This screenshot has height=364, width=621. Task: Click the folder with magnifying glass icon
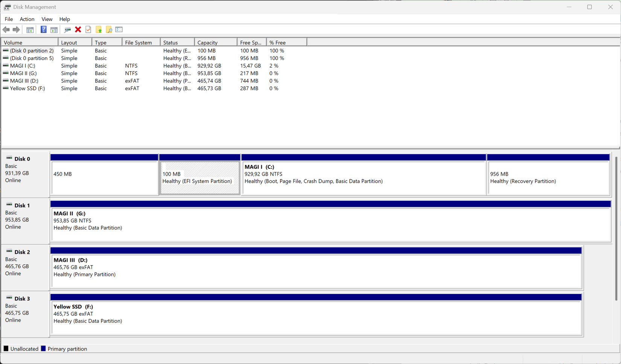coord(109,29)
